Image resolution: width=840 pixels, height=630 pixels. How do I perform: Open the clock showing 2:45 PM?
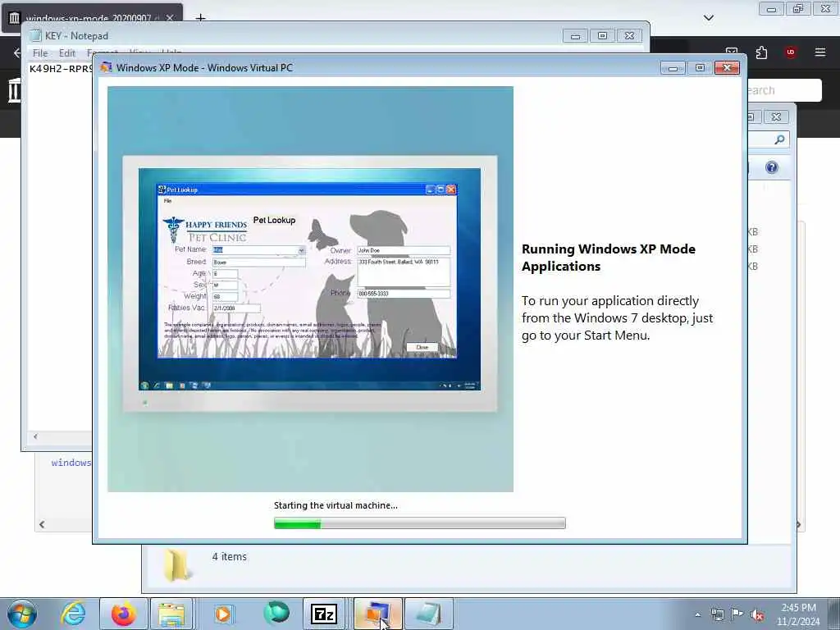798,614
